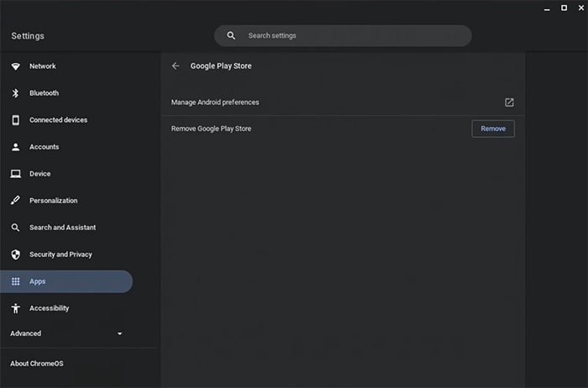Open About ChromeOS page
The image size is (588, 388).
(37, 364)
